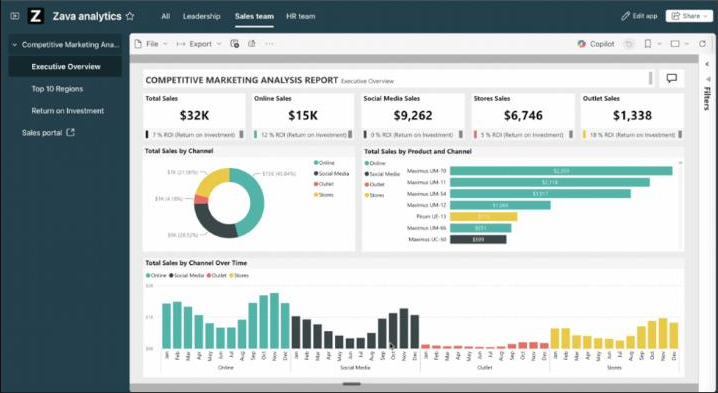Click the report's bottom horizontal scroll handle
Image resolution: width=718 pixels, height=393 pixels.
(352, 384)
